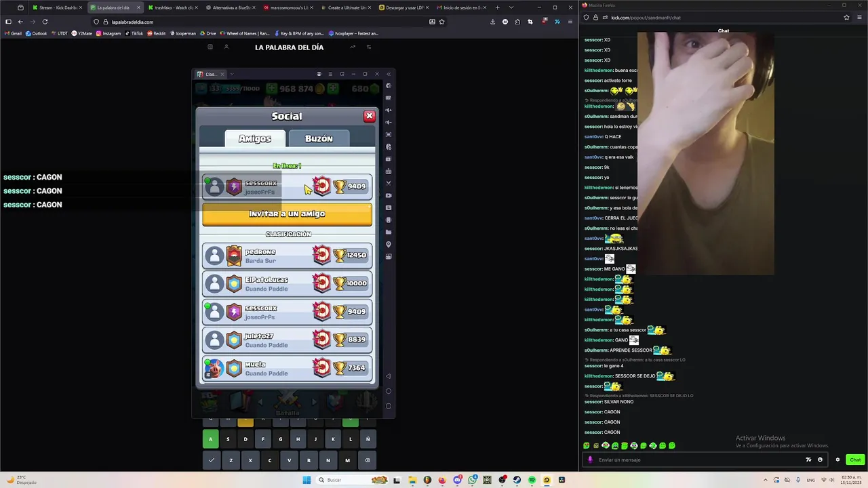868x488 pixels.
Task: Open Steam from the taskbar
Action: click(517, 480)
